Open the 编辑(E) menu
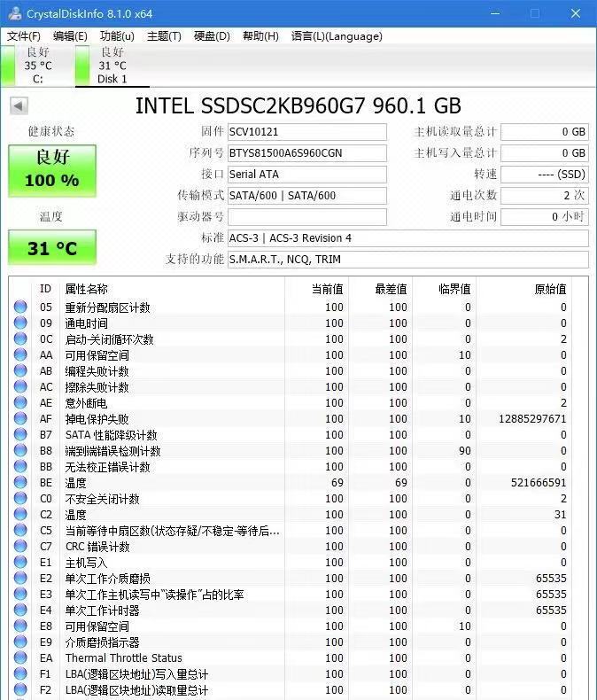 [70, 36]
